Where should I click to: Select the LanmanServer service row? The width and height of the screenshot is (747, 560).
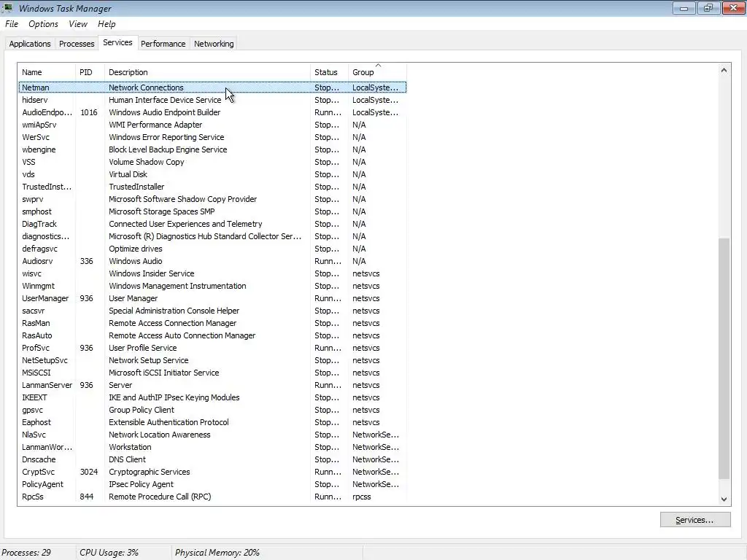pyautogui.click(x=212, y=385)
